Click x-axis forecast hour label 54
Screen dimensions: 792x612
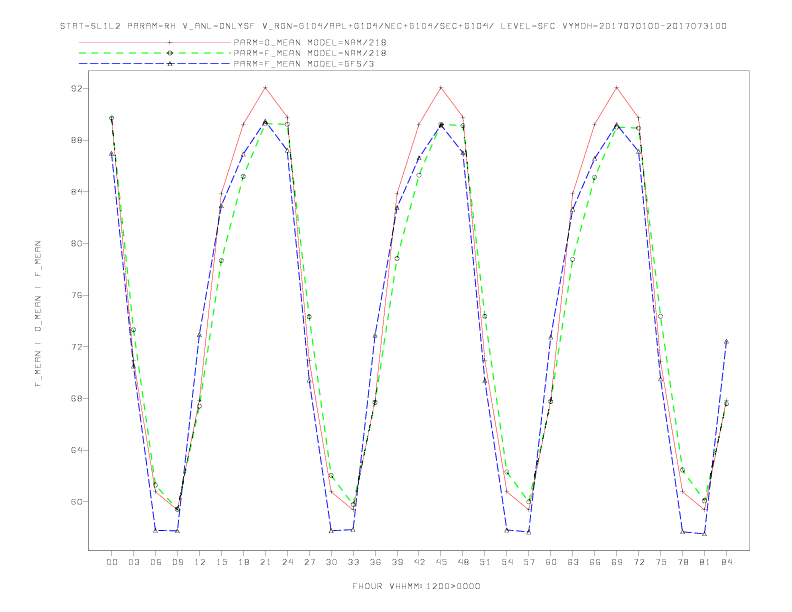tap(507, 562)
